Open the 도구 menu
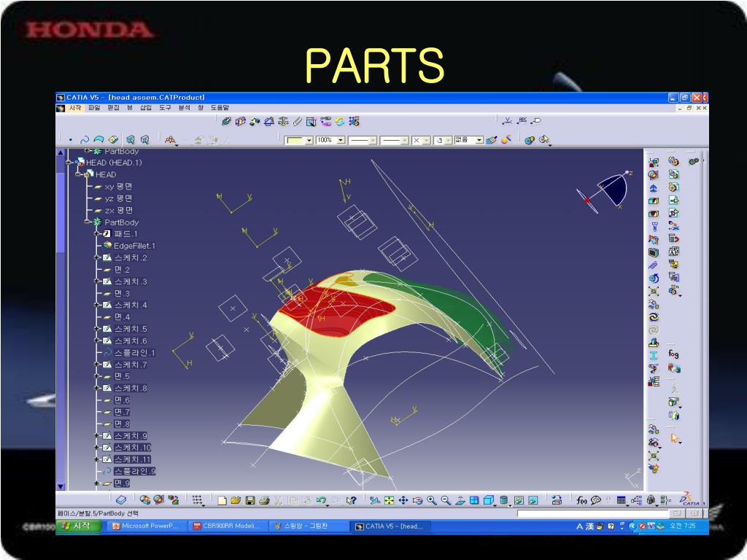This screenshot has height=560, width=747. pyautogui.click(x=165, y=108)
